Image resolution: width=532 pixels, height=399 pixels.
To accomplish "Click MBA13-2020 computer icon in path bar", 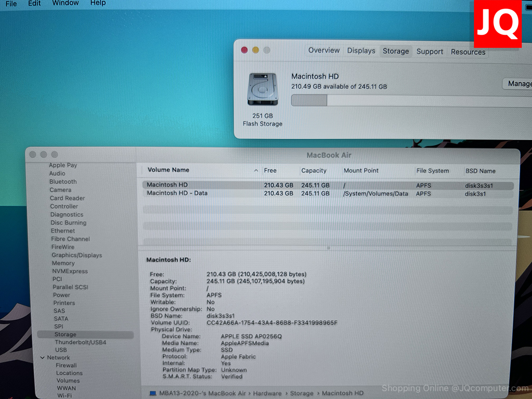I will pyautogui.click(x=153, y=393).
